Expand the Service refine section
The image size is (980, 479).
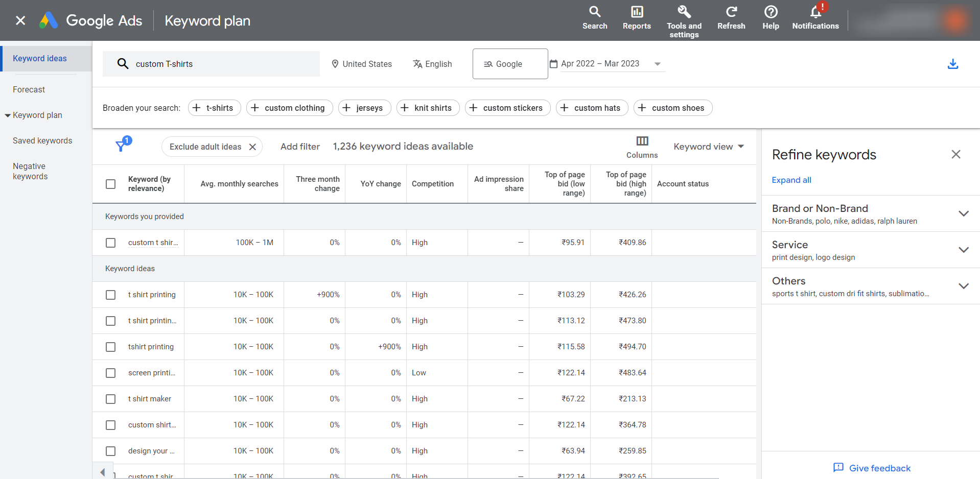pyautogui.click(x=964, y=250)
